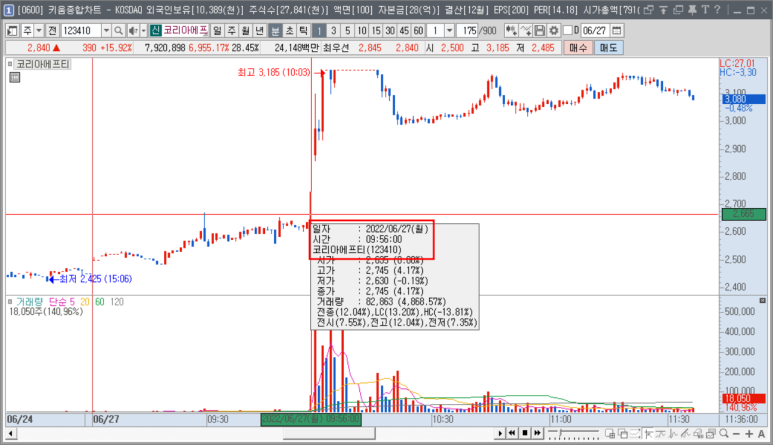Zoom out chart with minus icon
The width and height of the screenshot is (773, 445).
tap(736, 434)
